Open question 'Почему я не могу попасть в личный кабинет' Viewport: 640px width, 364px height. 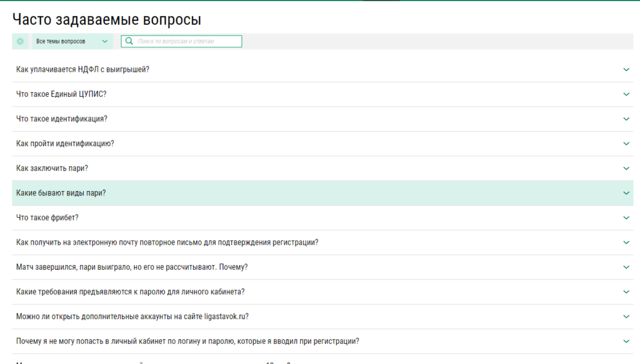coord(322,341)
